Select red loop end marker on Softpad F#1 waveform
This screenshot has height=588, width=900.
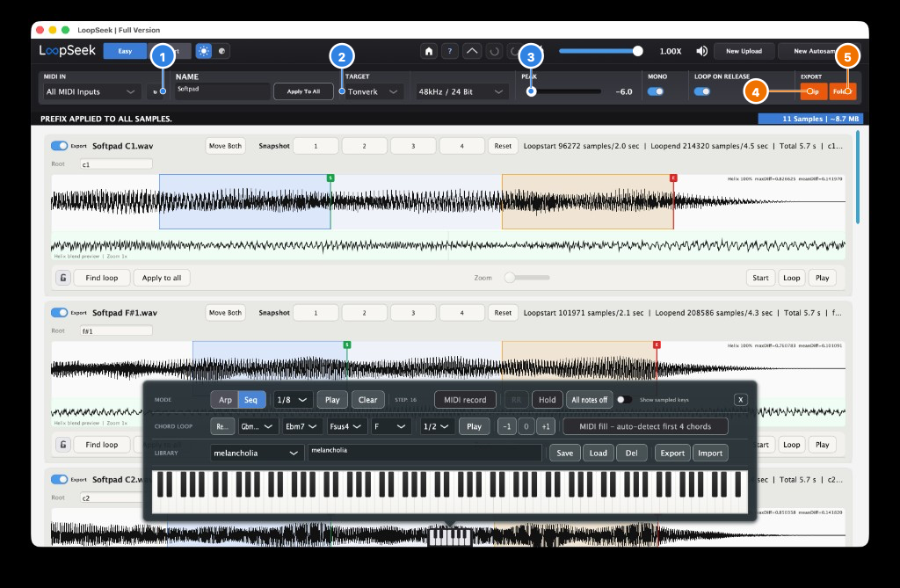click(657, 345)
